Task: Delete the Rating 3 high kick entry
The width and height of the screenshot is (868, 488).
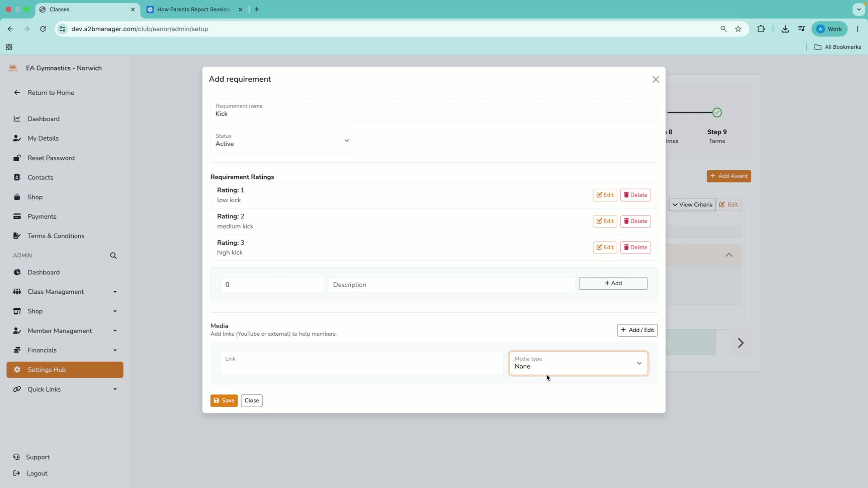Action: click(635, 248)
